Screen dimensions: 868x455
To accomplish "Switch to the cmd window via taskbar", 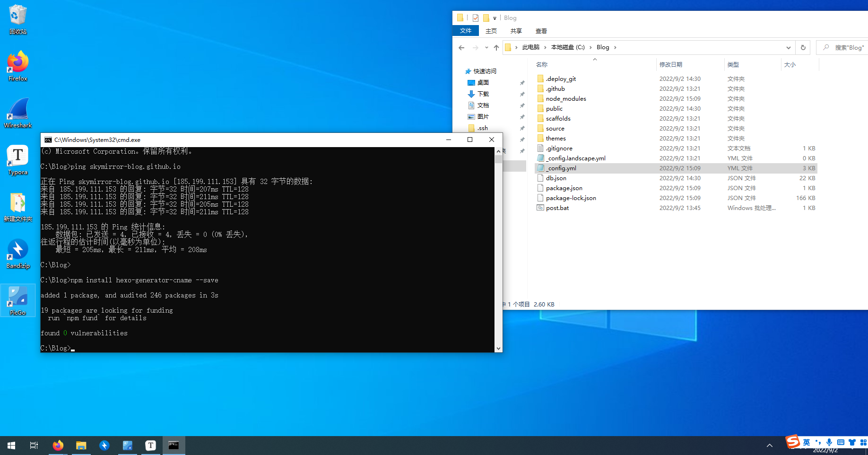I will (174, 446).
